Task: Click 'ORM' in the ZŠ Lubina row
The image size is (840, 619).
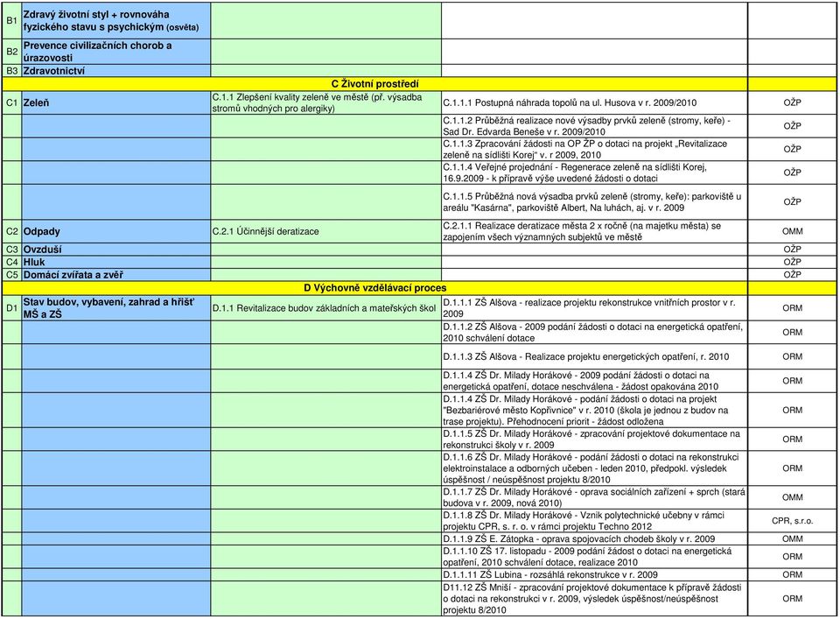Action: 793,574
